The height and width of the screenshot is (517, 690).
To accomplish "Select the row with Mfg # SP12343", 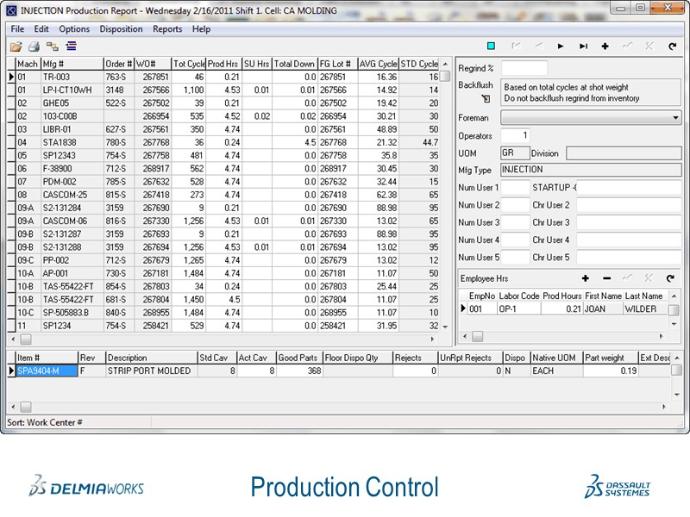I will [x=71, y=156].
